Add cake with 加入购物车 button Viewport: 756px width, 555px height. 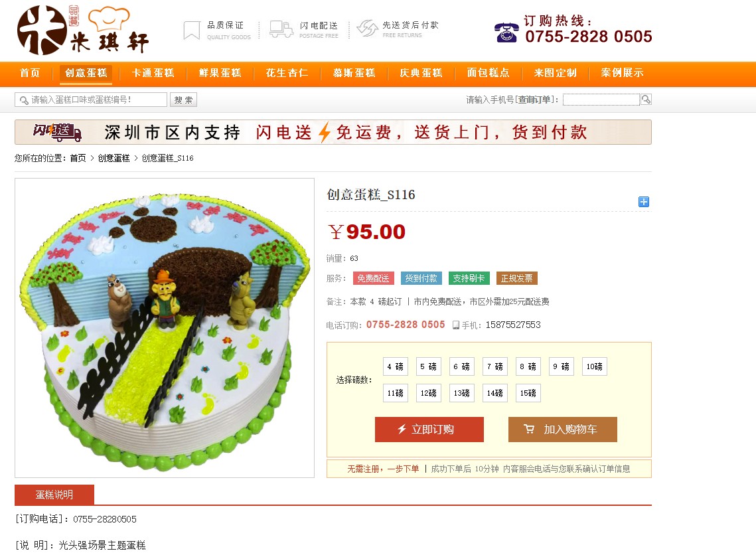point(563,429)
